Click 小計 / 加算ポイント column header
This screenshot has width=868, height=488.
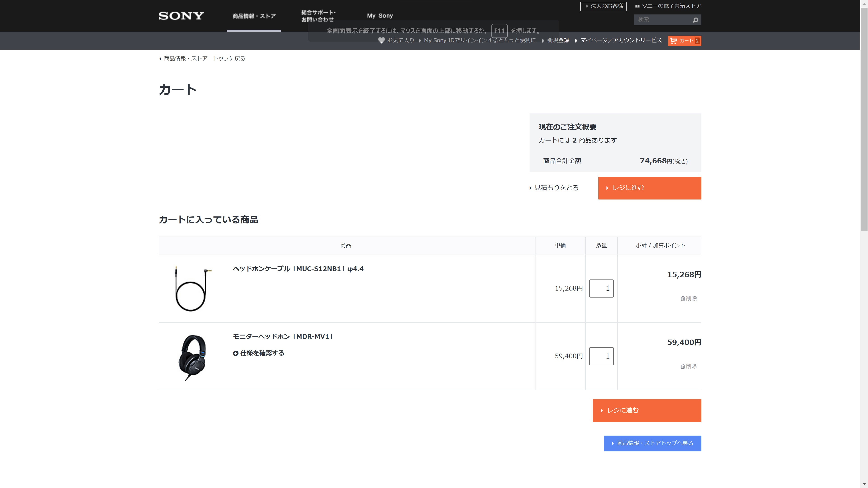pos(660,246)
